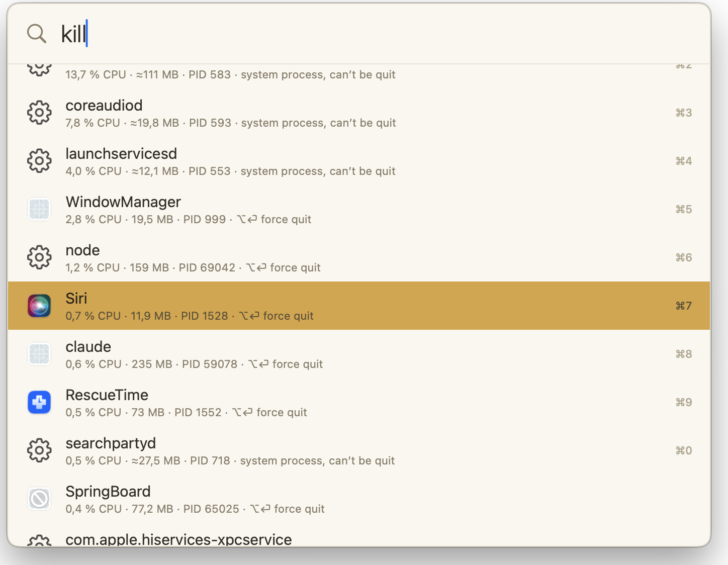Select the launchservicesd process name
This screenshot has width=728, height=565.
[121, 154]
